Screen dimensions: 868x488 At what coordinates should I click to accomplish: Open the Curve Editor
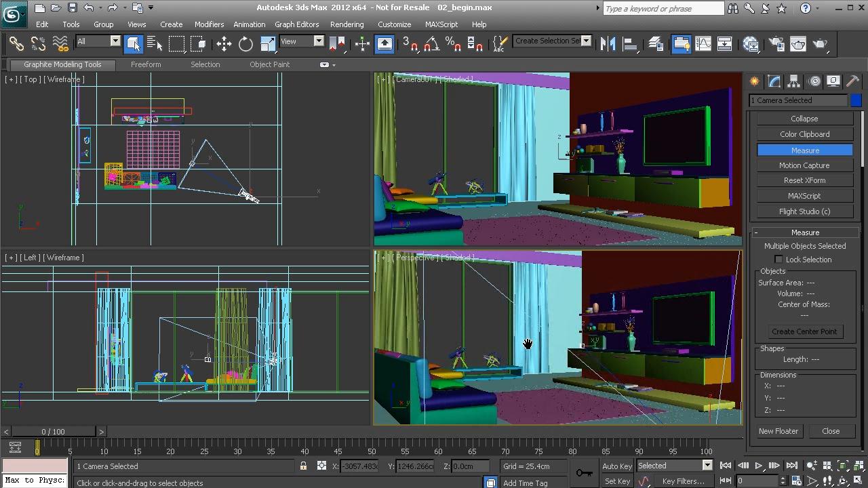[703, 44]
